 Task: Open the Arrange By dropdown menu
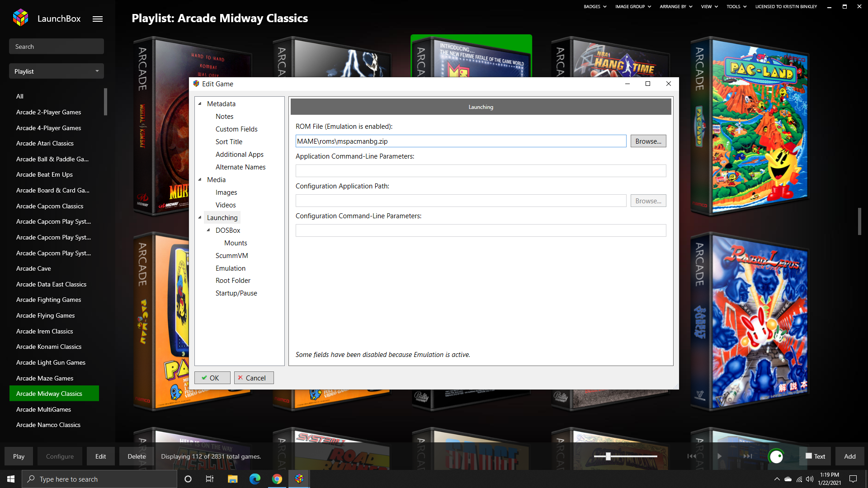[x=676, y=6]
